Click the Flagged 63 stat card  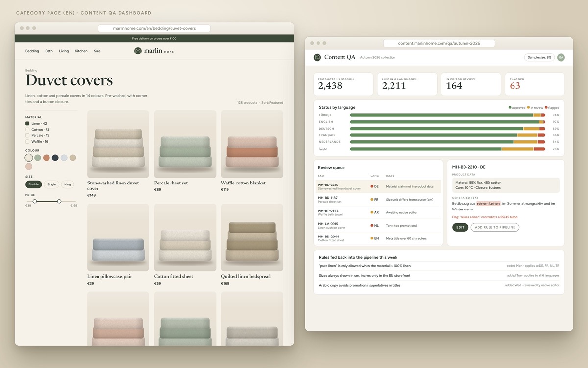click(535, 84)
